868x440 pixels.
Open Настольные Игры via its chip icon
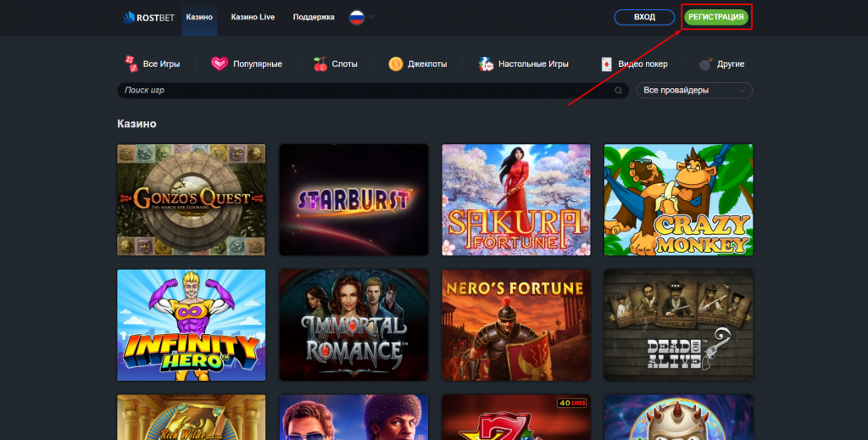click(x=486, y=64)
